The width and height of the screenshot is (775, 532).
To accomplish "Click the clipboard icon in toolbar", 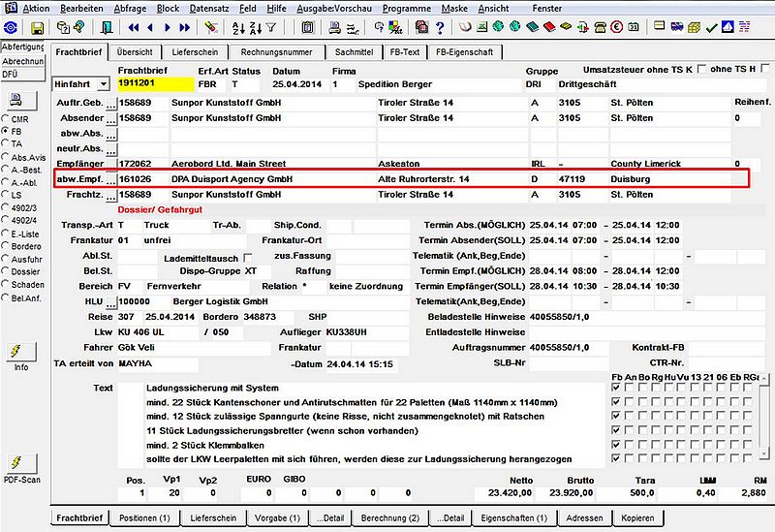I will 307,28.
